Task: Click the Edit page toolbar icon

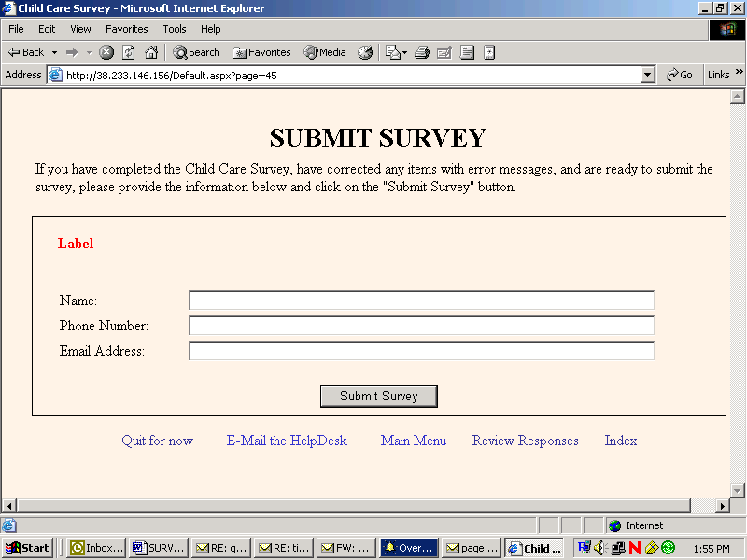Action: [444, 52]
